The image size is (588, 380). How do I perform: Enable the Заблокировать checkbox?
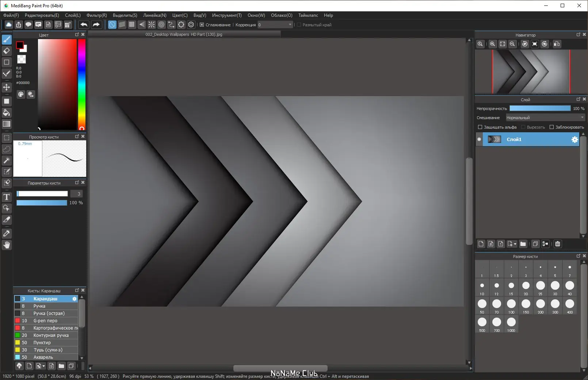click(x=551, y=127)
